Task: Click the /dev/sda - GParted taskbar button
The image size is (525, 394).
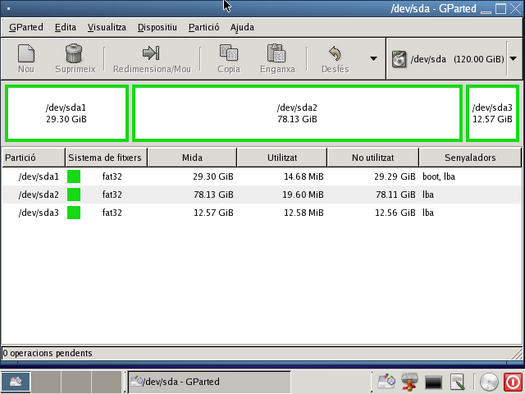Action: 209,382
